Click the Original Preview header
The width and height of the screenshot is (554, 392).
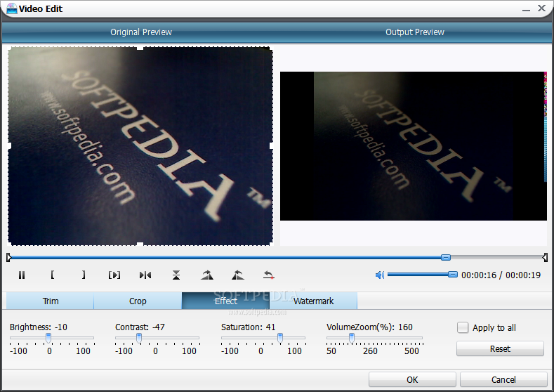point(141,32)
